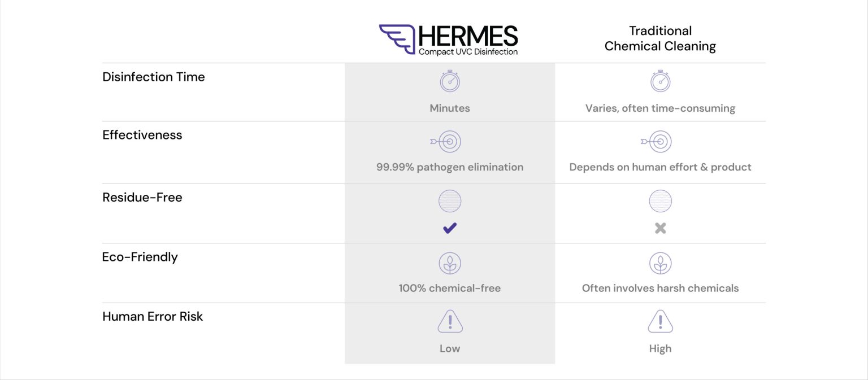Click the stopwatch icon in Traditional column

tap(660, 81)
